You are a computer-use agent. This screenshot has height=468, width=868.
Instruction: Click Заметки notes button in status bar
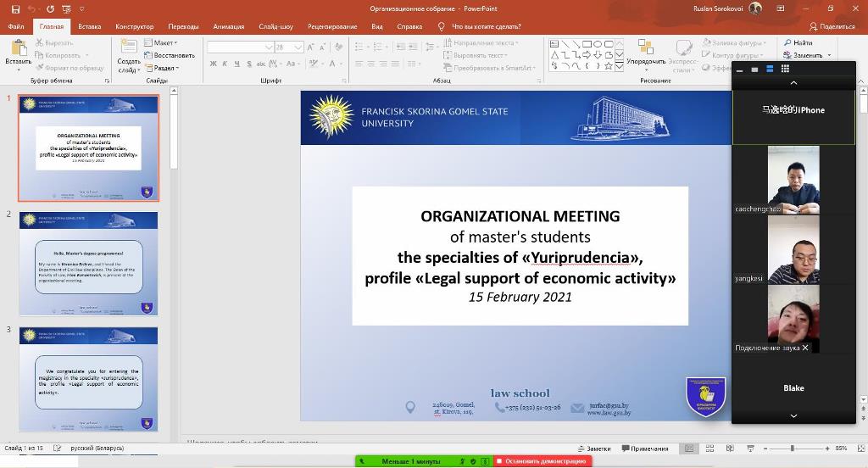click(594, 448)
